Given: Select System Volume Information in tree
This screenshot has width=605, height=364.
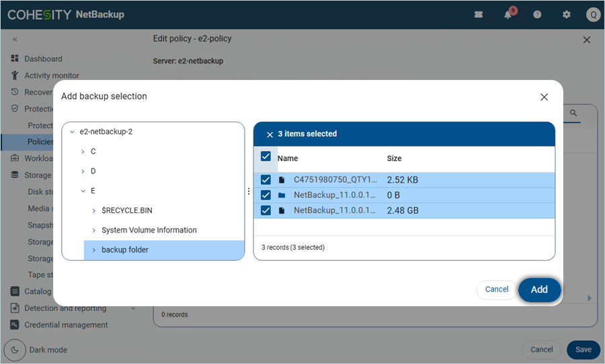Looking at the screenshot, I should [149, 230].
